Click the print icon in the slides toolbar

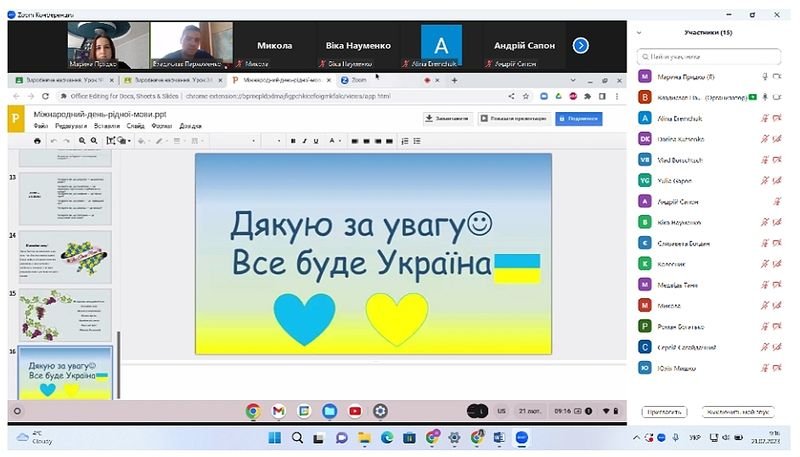[x=37, y=141]
